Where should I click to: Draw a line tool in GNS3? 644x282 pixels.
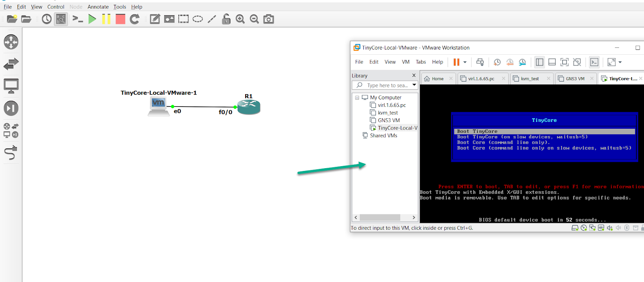pyautogui.click(x=212, y=19)
